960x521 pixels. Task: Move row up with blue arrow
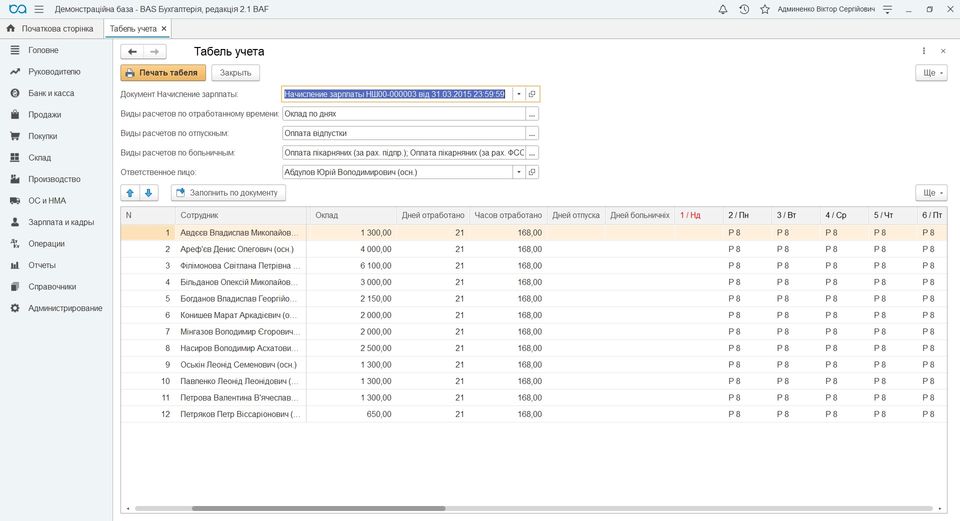point(130,193)
